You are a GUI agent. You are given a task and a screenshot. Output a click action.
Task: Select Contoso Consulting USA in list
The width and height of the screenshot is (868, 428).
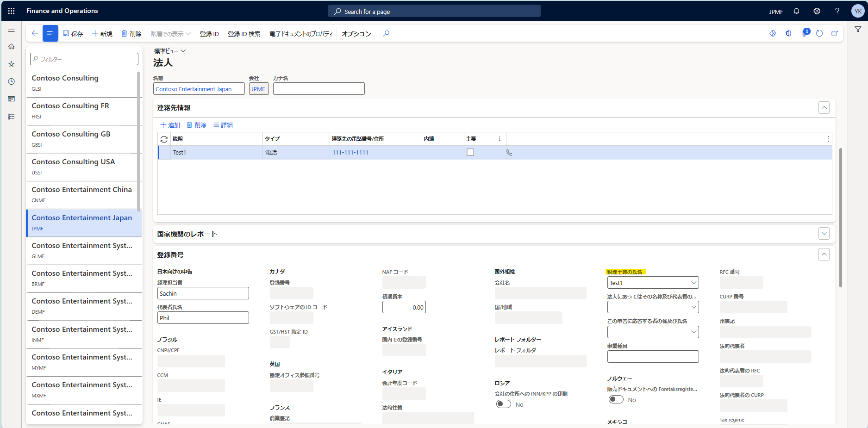(x=82, y=167)
